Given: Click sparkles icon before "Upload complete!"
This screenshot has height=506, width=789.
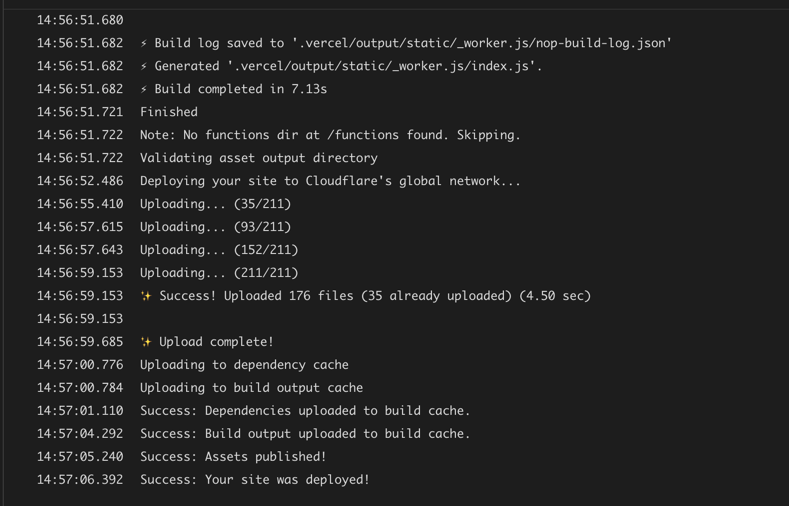Looking at the screenshot, I should pos(146,342).
